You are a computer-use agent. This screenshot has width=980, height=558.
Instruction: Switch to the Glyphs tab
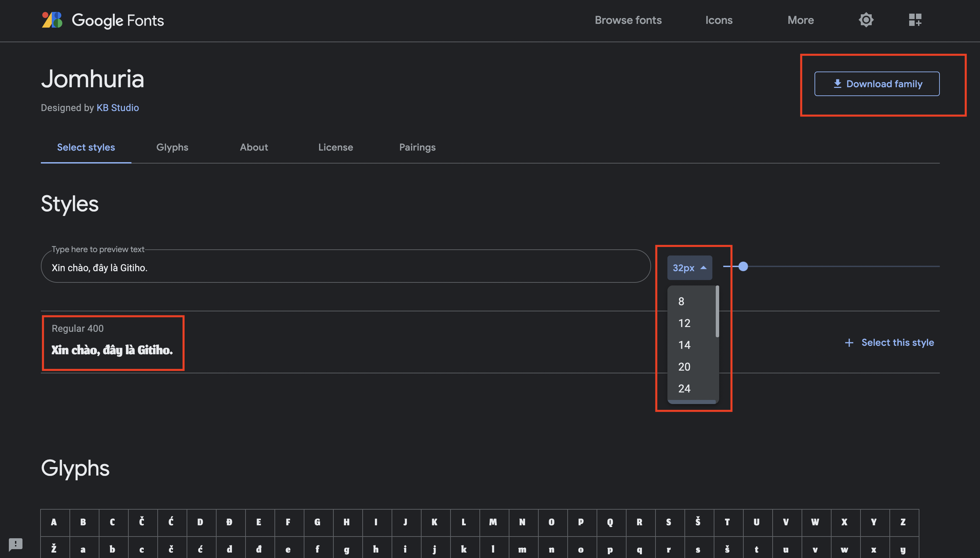click(172, 147)
